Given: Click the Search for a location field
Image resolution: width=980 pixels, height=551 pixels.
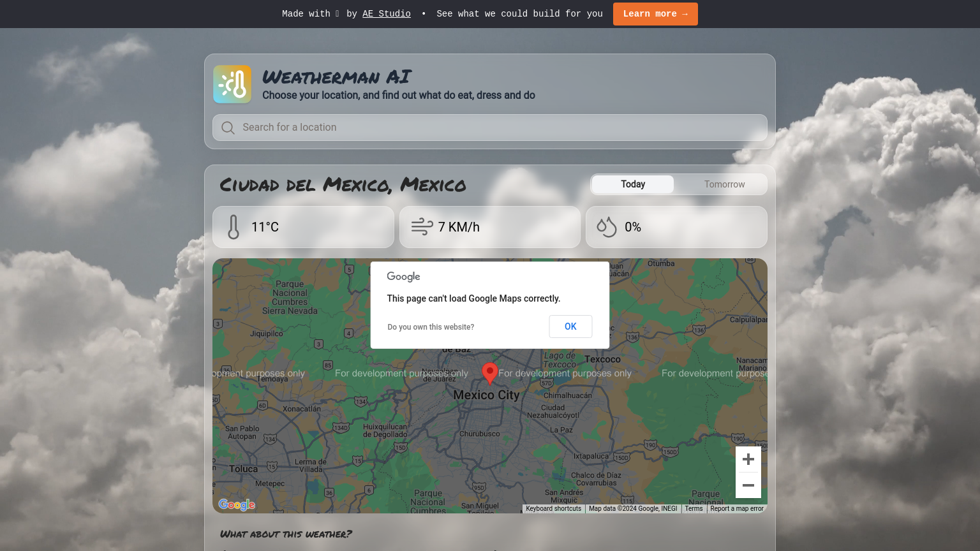Looking at the screenshot, I should click(490, 128).
